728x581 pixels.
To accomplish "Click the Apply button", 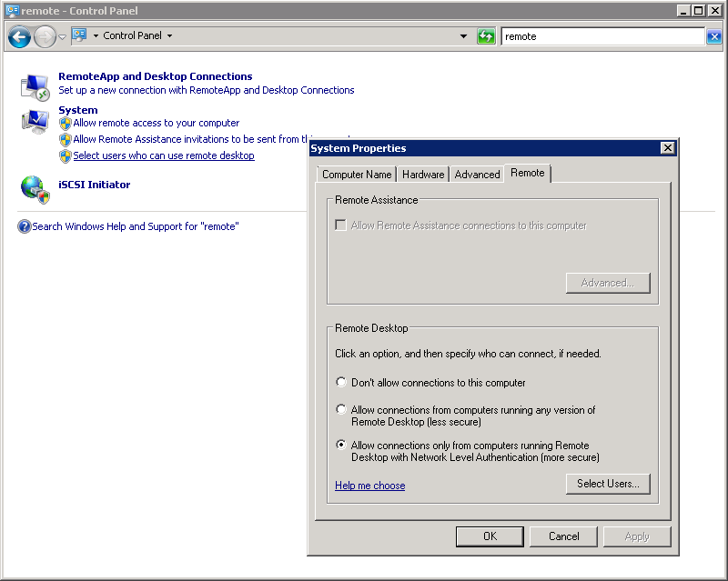I will (637, 536).
